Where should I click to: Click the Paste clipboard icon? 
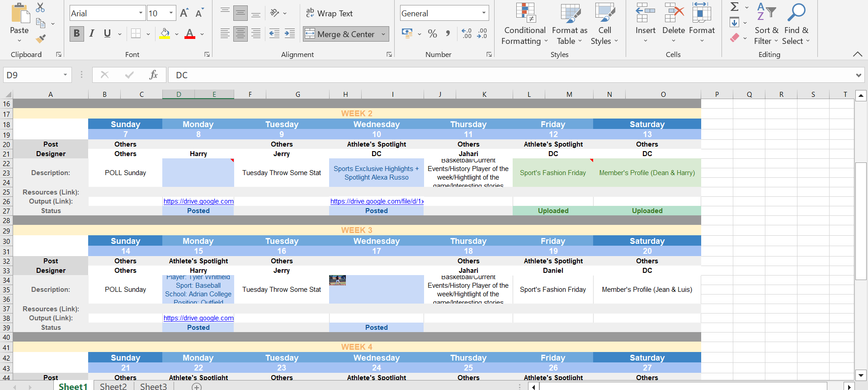(19, 14)
